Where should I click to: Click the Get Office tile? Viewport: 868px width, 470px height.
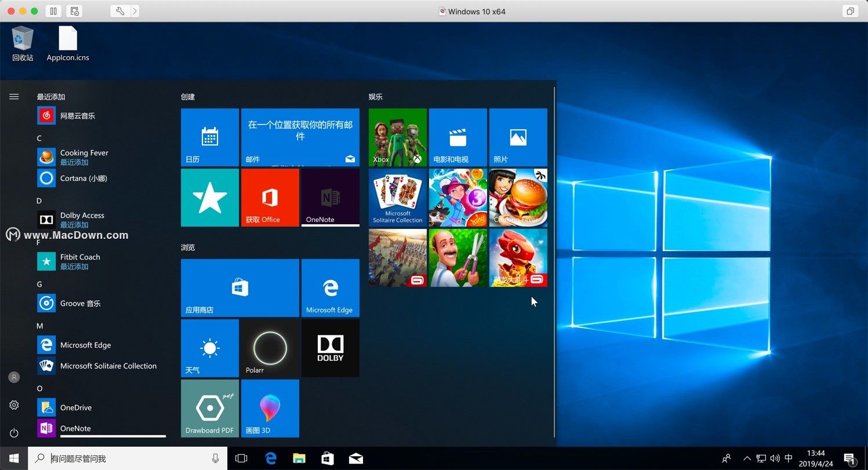tap(270, 198)
